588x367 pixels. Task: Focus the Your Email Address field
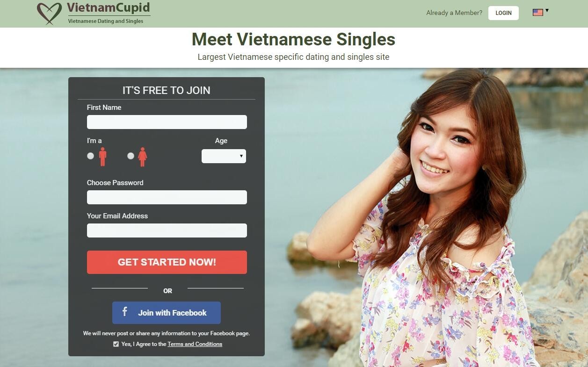[167, 230]
